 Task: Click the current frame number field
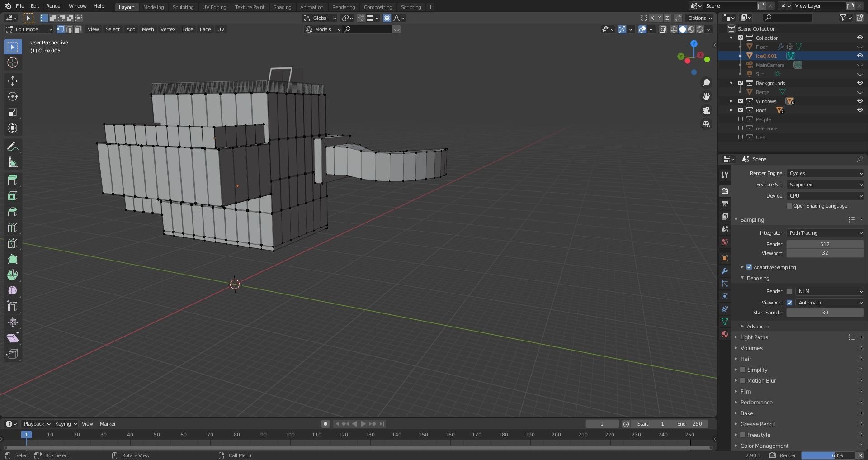602,424
